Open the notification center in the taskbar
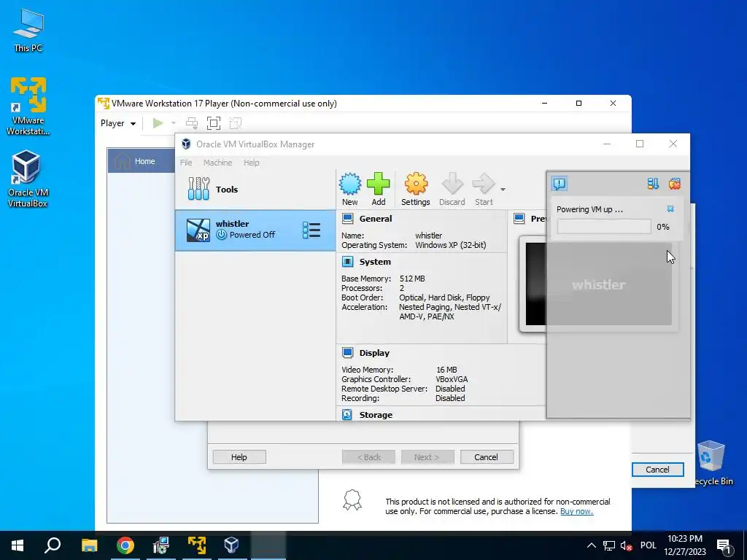The height and width of the screenshot is (560, 747). [724, 545]
